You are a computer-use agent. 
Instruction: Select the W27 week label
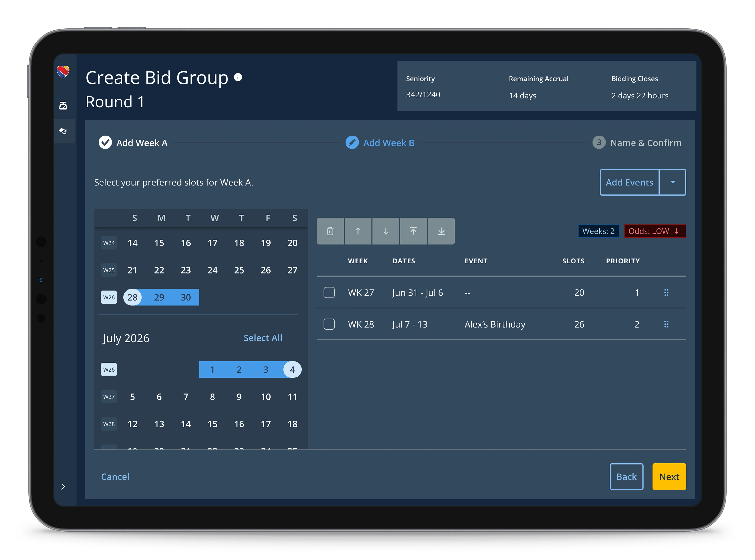click(x=109, y=397)
